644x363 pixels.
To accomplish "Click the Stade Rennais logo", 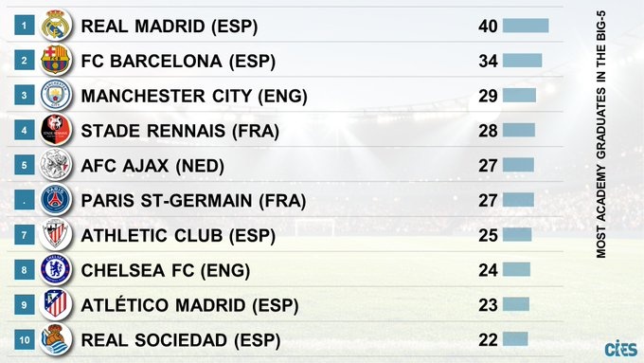I will pos(56,130).
